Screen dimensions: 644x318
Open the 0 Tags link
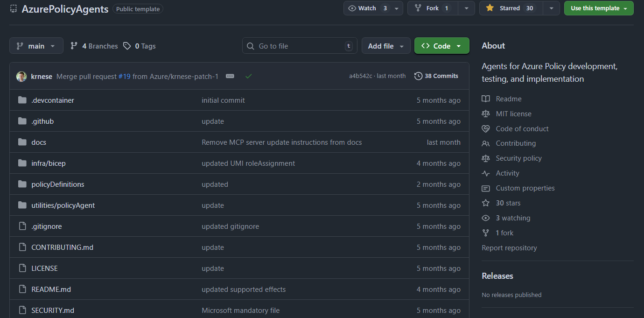point(140,46)
